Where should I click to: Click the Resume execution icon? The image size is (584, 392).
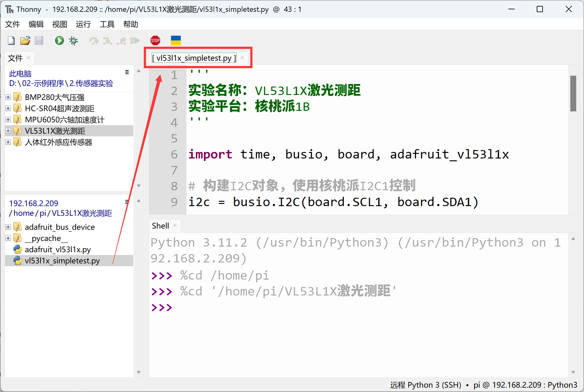(135, 40)
